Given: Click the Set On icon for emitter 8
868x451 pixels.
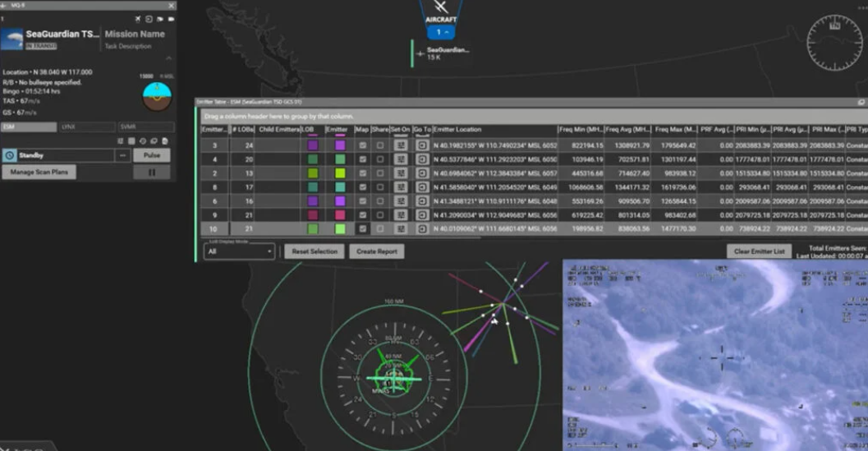Looking at the screenshot, I should pyautogui.click(x=401, y=187).
